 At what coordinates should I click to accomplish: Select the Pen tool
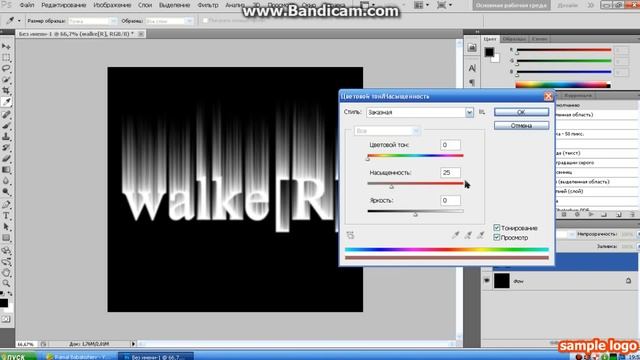pos(6,204)
